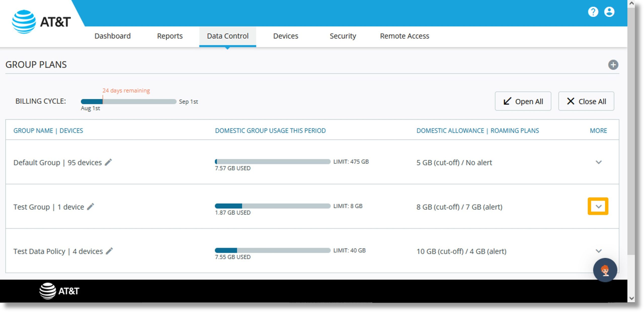Switch to the Reports tab
The width and height of the screenshot is (644, 312).
pos(170,36)
